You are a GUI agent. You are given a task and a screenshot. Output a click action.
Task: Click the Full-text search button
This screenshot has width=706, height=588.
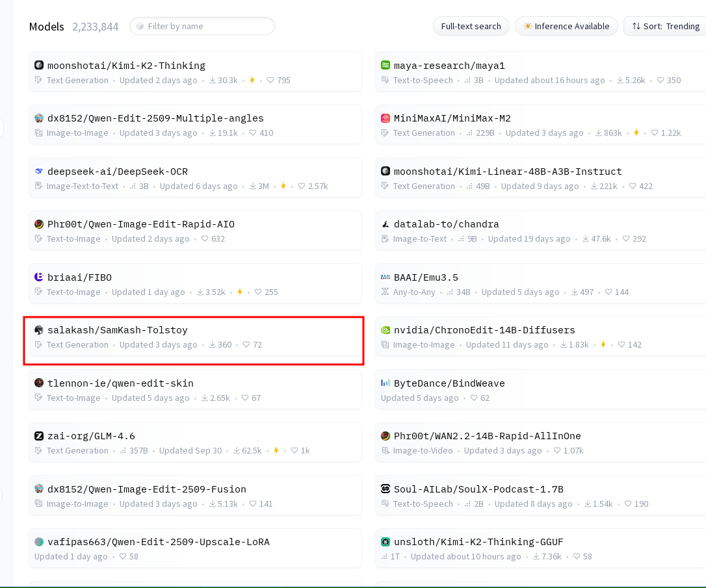(471, 26)
